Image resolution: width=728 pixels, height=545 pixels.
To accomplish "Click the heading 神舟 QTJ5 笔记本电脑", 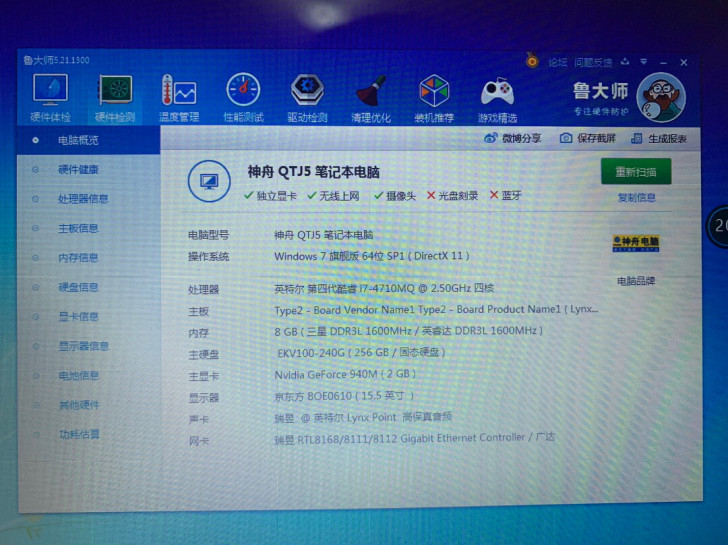I will 313,172.
